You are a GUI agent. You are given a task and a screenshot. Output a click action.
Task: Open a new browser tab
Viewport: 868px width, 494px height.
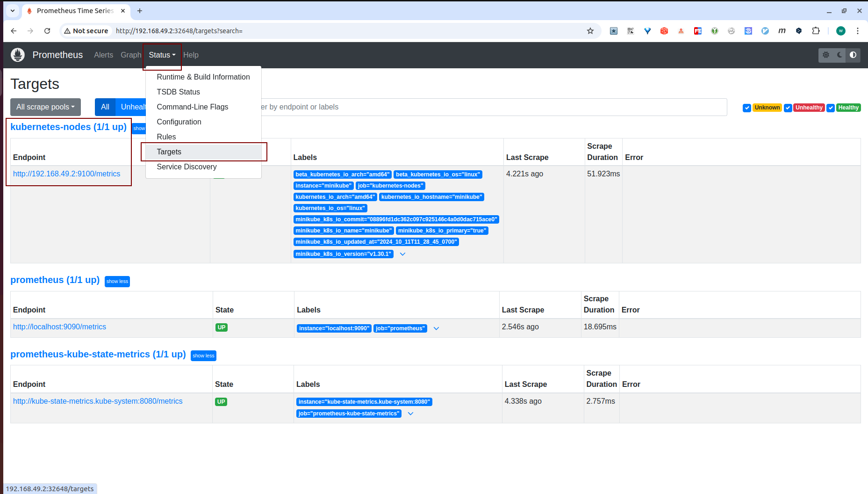140,10
